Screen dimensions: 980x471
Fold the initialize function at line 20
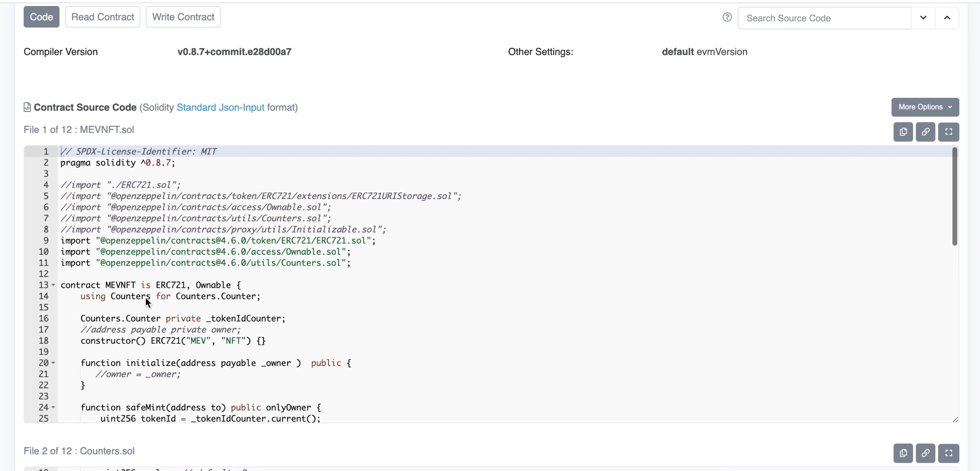click(53, 363)
